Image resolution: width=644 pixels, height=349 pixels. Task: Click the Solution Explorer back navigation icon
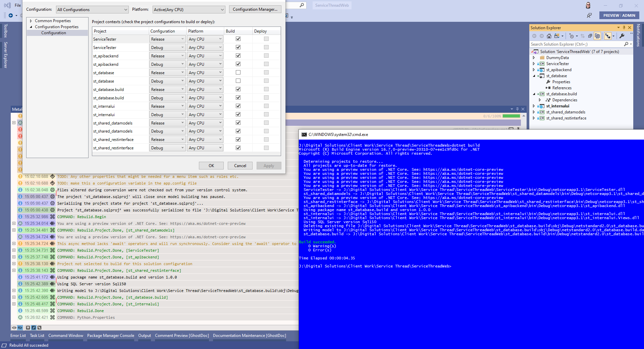coord(534,36)
